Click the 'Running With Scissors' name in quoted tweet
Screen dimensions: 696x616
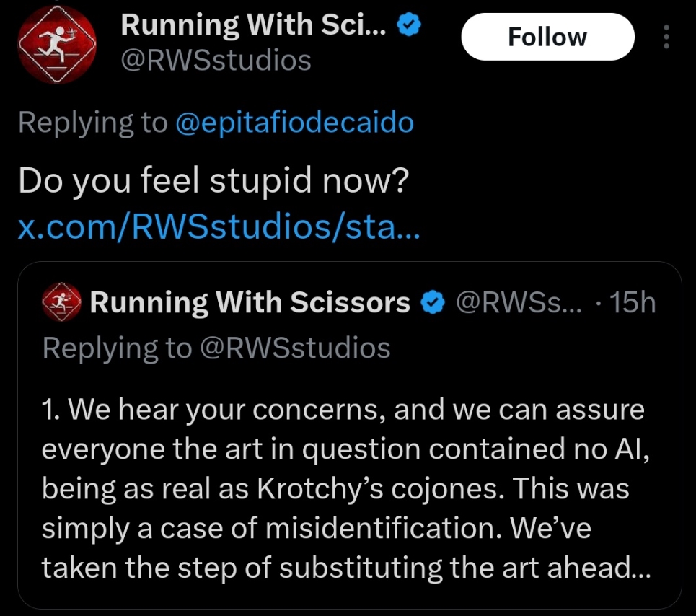point(250,303)
